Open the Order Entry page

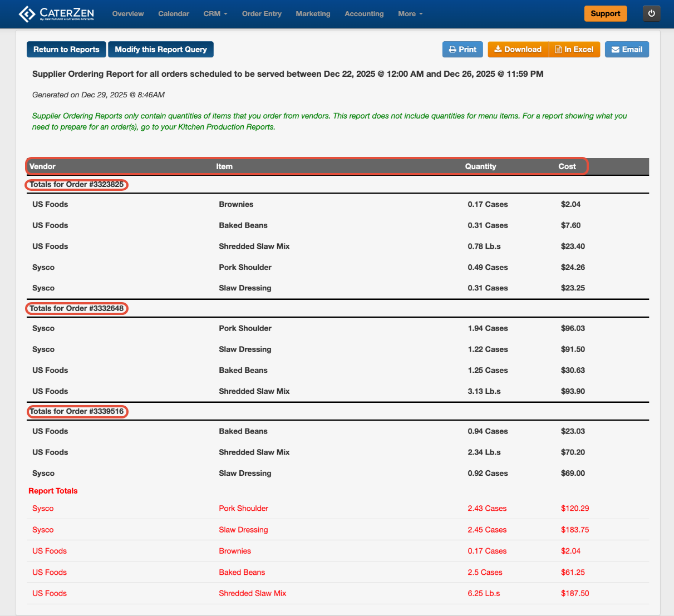pos(262,14)
